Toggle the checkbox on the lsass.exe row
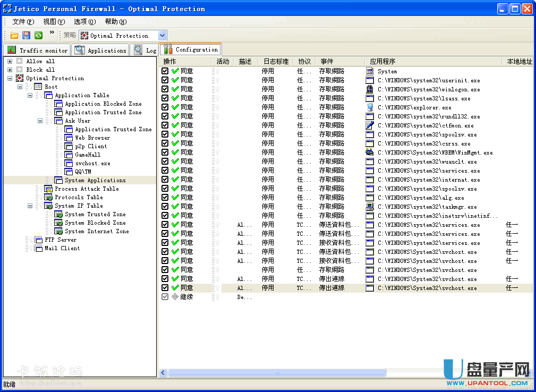Image resolution: width=536 pixels, height=392 pixels. pos(165,98)
